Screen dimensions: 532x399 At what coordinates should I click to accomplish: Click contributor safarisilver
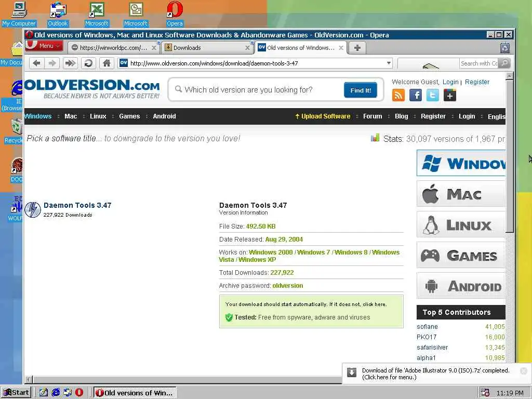(x=432, y=348)
